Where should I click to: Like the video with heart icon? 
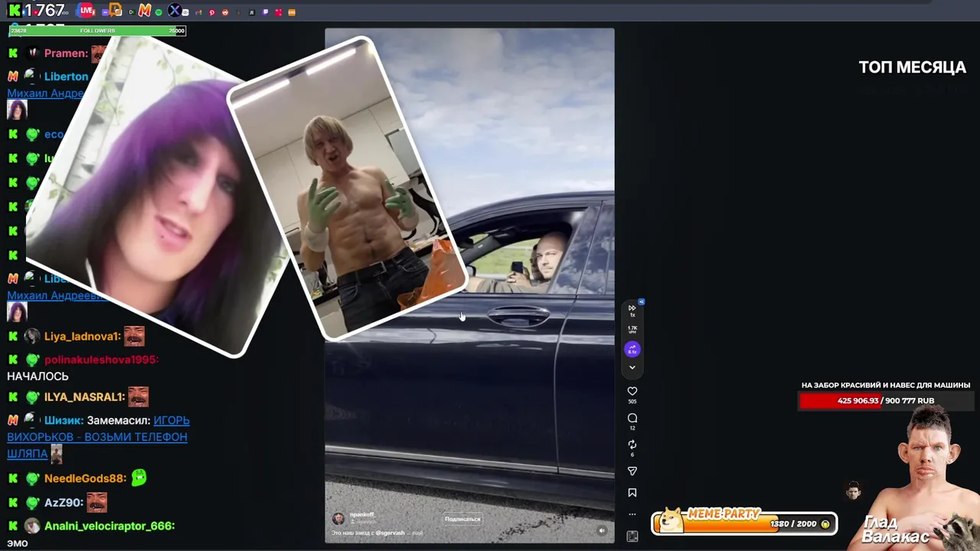pos(632,391)
